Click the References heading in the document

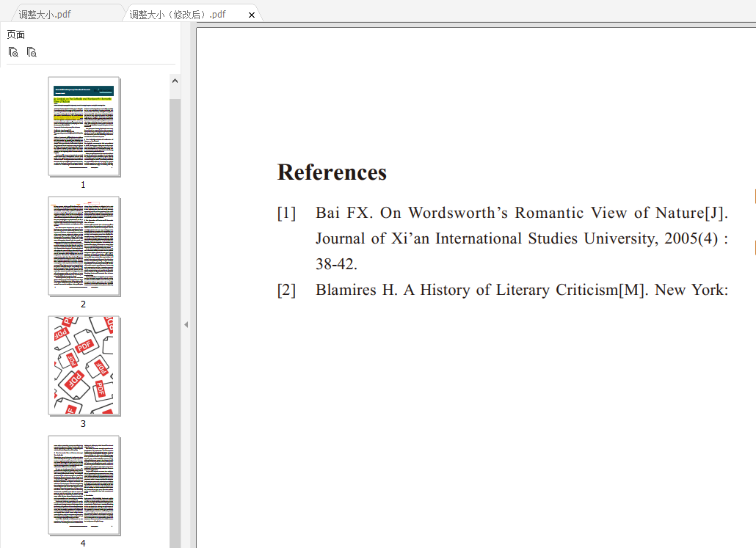pyautogui.click(x=332, y=172)
